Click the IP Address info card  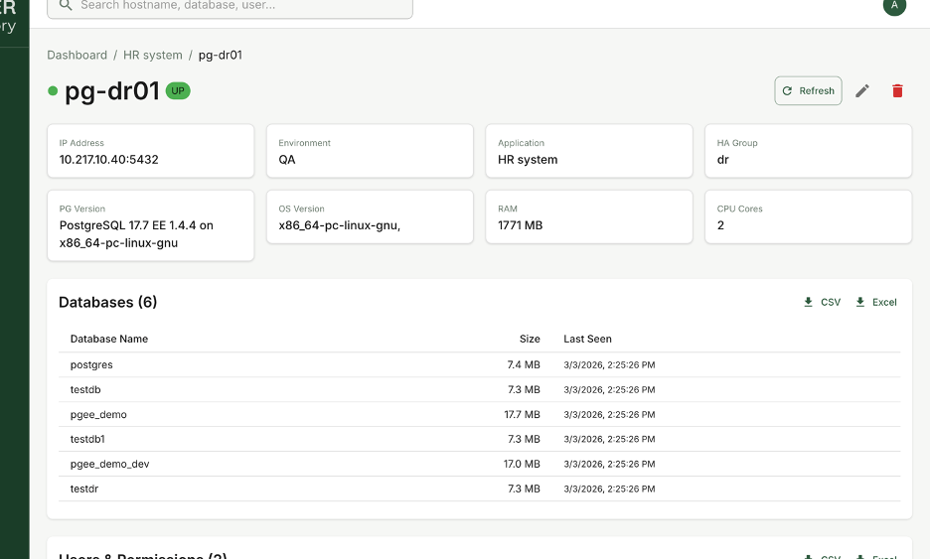click(x=150, y=151)
